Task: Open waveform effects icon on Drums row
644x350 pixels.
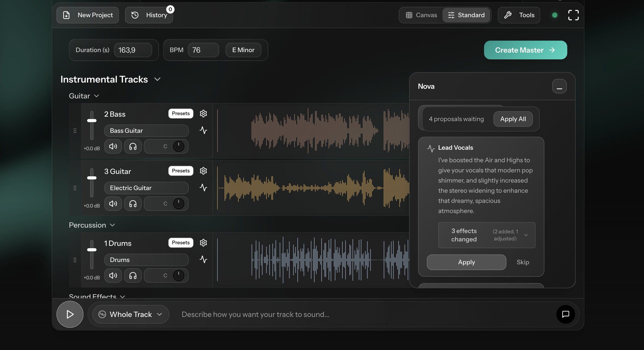Action: [203, 259]
